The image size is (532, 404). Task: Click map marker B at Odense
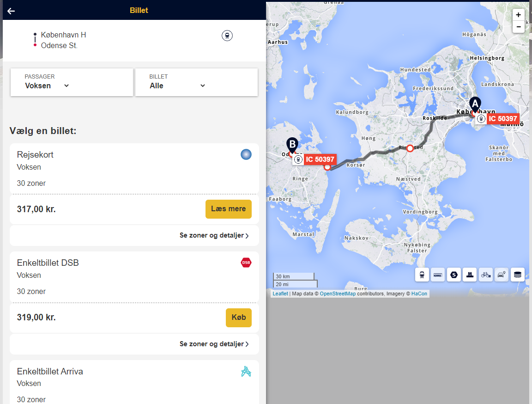pos(292,145)
